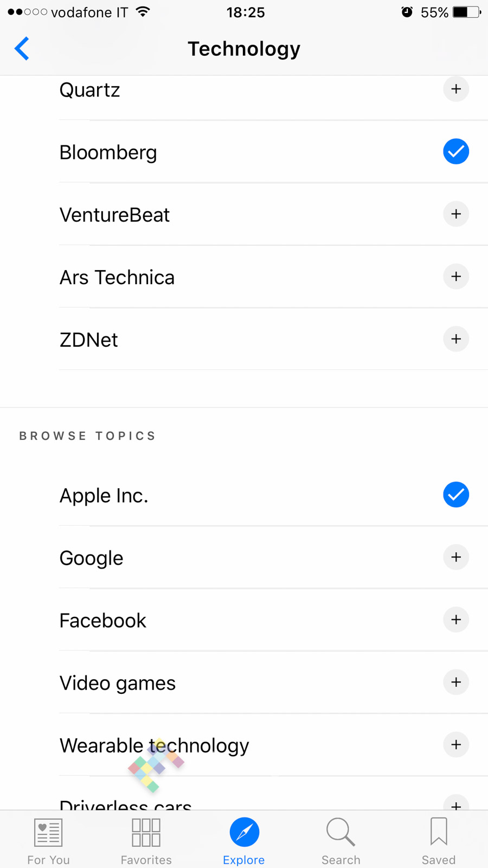The width and height of the screenshot is (488, 868).
Task: Add ZDNet using its plus button
Action: (456, 339)
